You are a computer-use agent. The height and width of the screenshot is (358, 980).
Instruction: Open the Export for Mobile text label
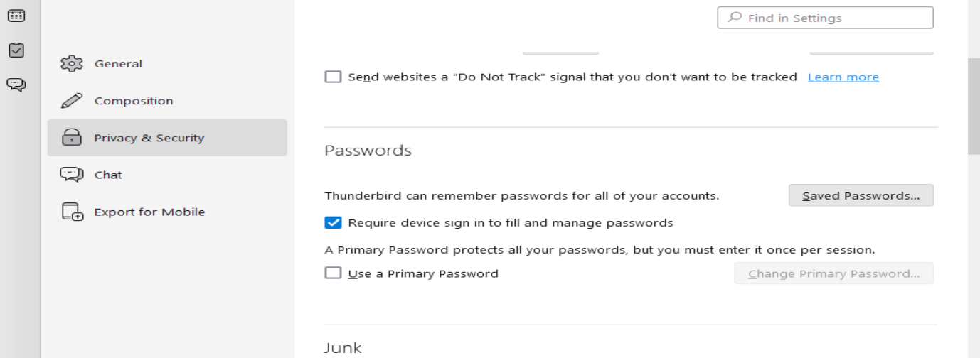149,212
